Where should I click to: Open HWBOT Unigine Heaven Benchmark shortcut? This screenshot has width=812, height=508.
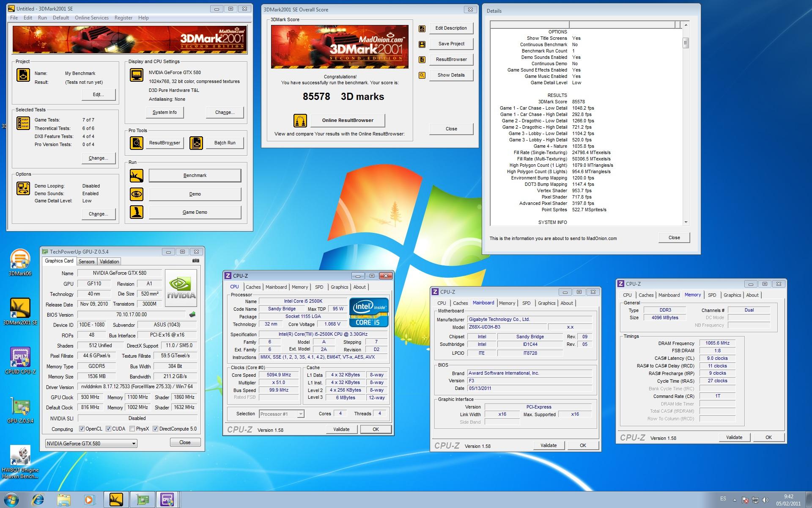tap(20, 462)
